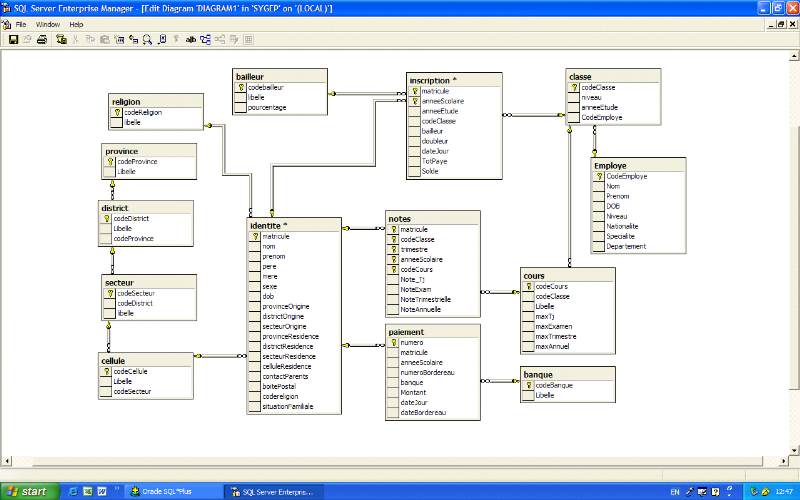Click the Print diagram icon
This screenshot has width=800, height=500.
click(x=42, y=40)
